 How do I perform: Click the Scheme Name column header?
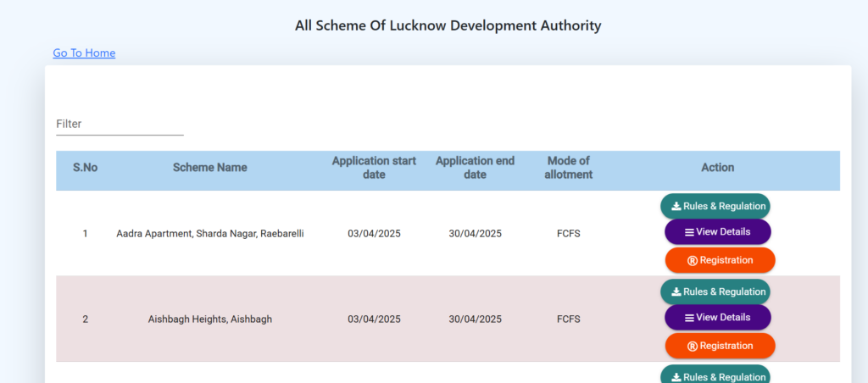tap(210, 168)
